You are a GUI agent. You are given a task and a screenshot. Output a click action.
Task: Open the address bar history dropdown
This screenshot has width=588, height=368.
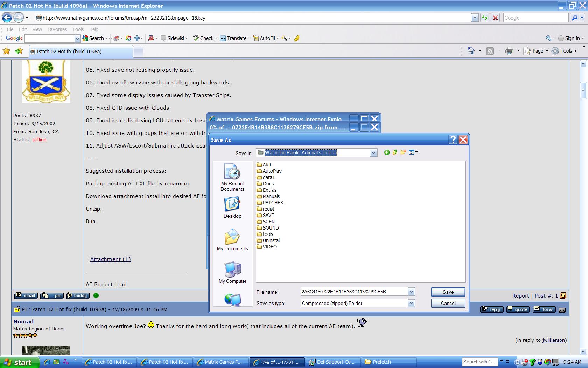(x=475, y=18)
